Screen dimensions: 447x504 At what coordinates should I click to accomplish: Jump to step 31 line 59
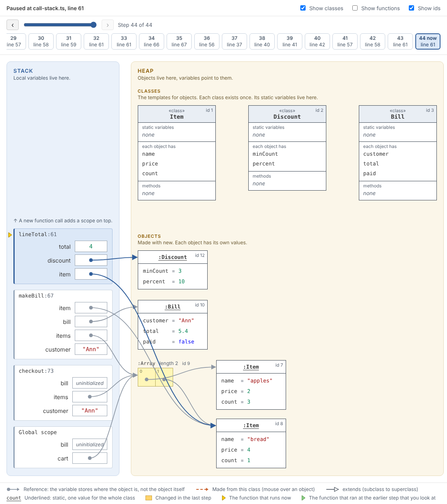click(69, 41)
